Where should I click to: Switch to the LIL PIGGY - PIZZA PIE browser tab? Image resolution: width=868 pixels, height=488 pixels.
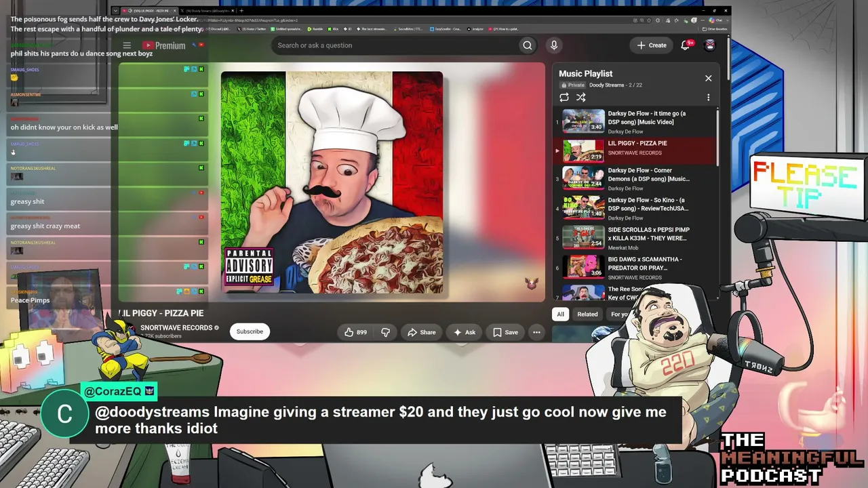(151, 11)
